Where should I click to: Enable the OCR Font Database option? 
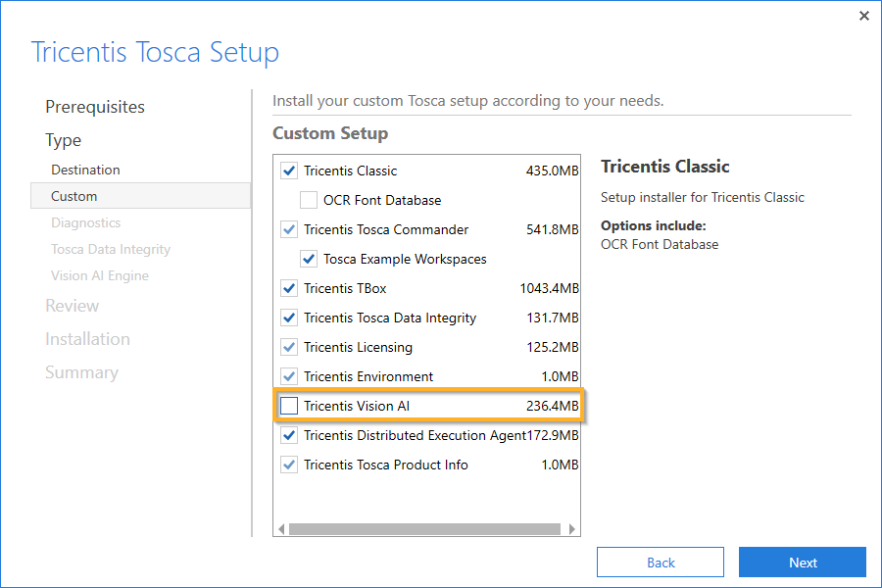pyautogui.click(x=309, y=200)
